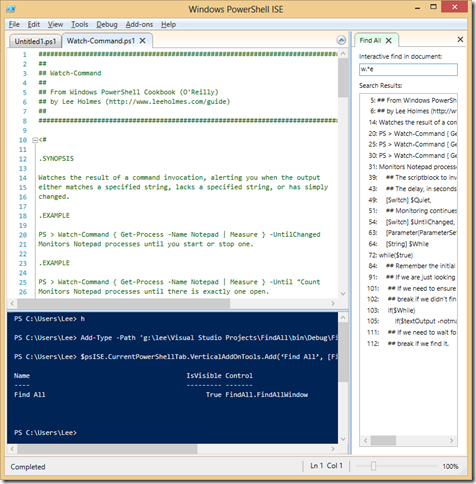The height and width of the screenshot is (484, 476).
Task: Click the script editor horizontal scroll left arrow
Action: click(12, 303)
